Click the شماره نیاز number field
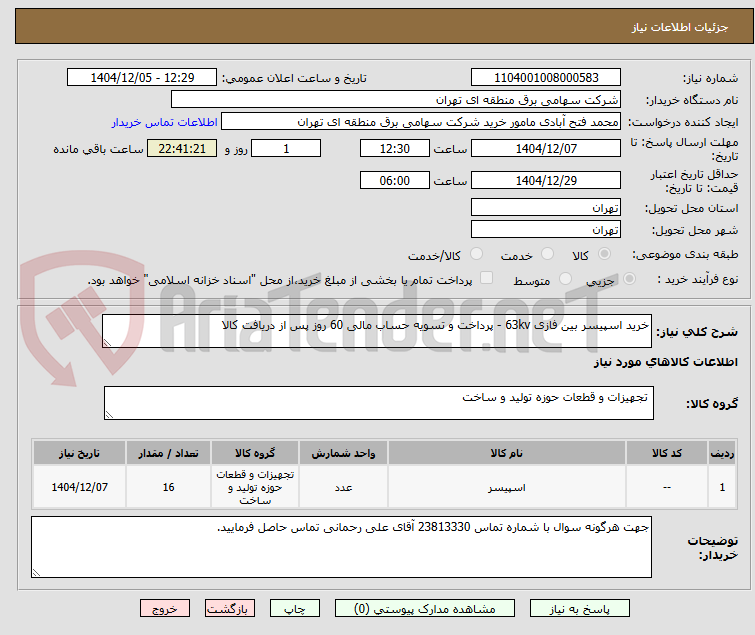755x635 pixels. [x=546, y=78]
